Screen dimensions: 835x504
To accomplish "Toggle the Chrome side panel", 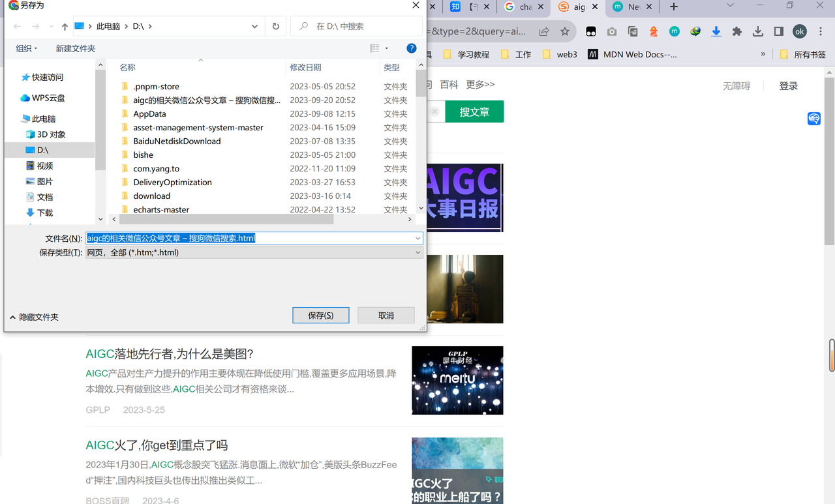I will coord(779,31).
